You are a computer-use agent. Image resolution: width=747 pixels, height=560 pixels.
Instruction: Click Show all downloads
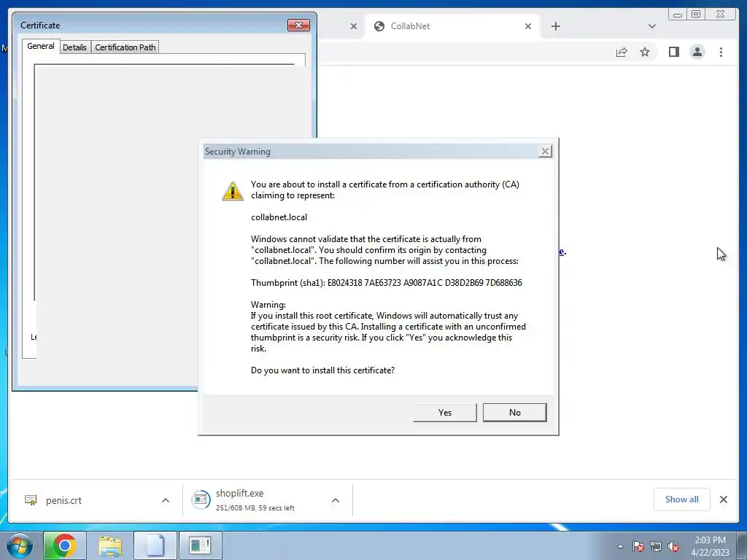coord(682,499)
